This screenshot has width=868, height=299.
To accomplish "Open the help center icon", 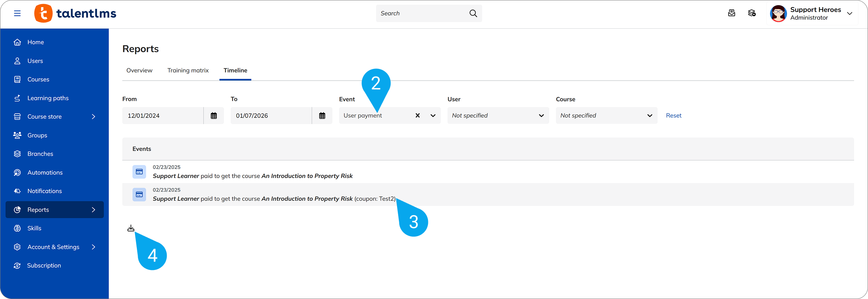I will (x=752, y=13).
